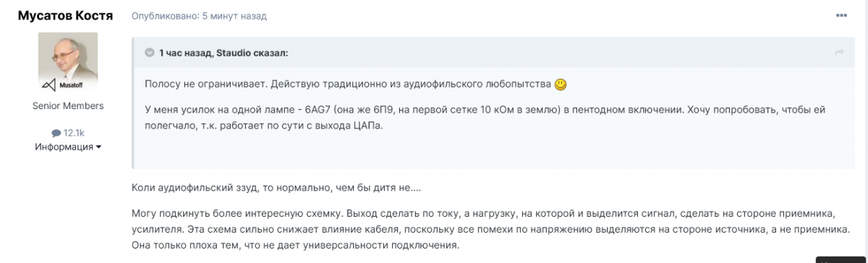This screenshot has height=263, width=868.
Task: Click the smiley emoji in the quote
Action: [561, 85]
